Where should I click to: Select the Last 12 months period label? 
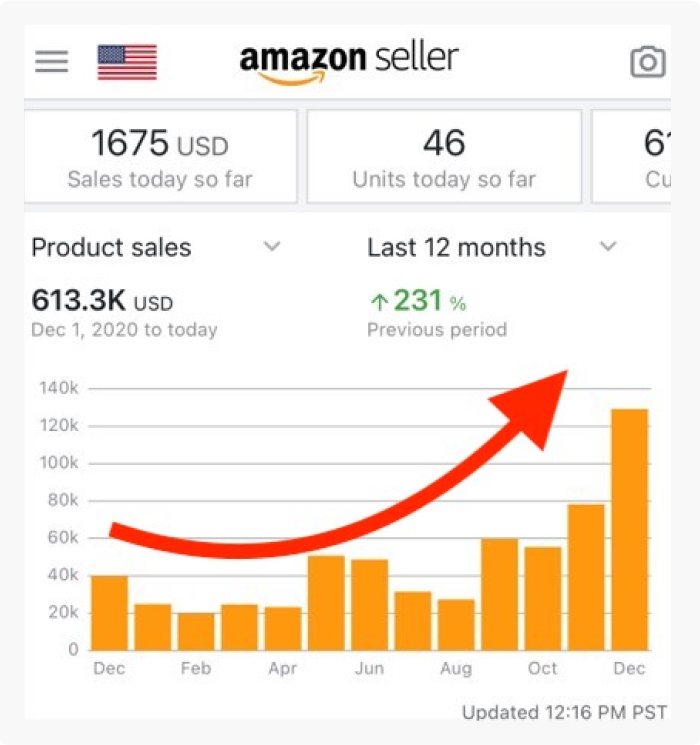click(x=456, y=248)
